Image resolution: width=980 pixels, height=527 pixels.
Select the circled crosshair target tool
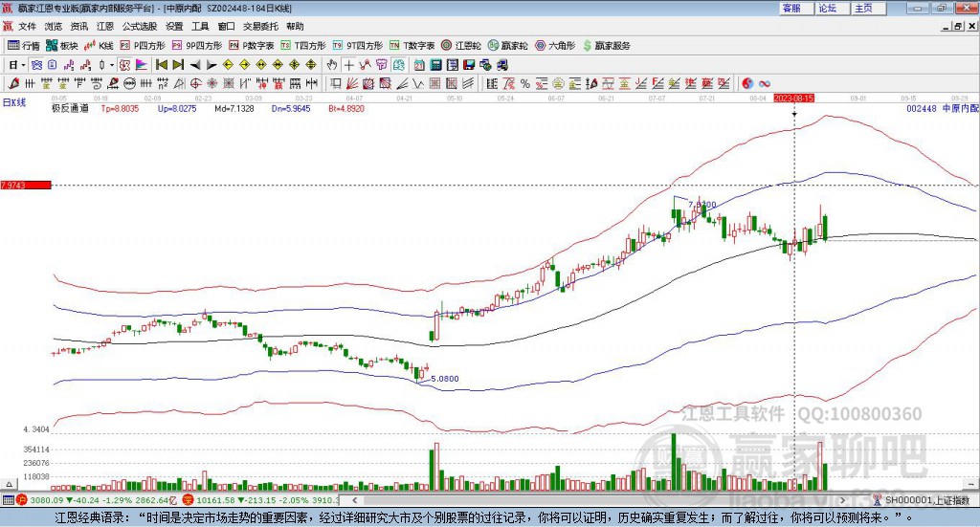(195, 83)
